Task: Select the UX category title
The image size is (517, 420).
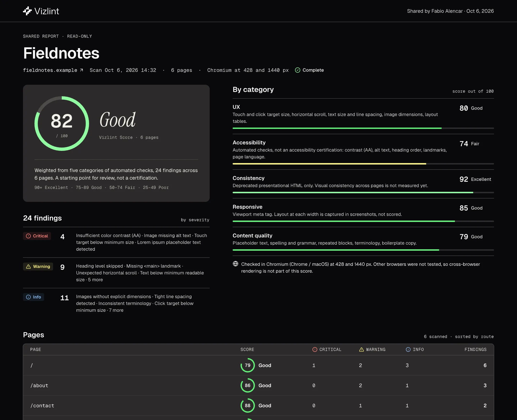Action: click(x=236, y=107)
